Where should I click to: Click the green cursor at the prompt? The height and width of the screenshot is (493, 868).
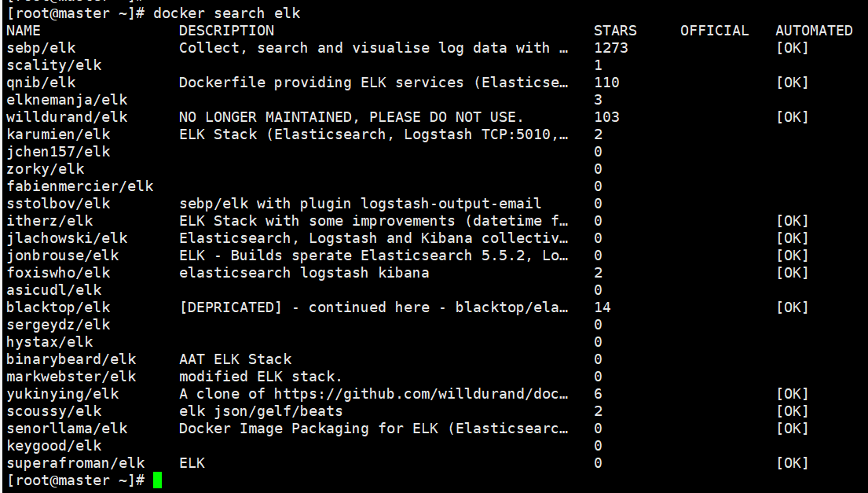pos(157,480)
